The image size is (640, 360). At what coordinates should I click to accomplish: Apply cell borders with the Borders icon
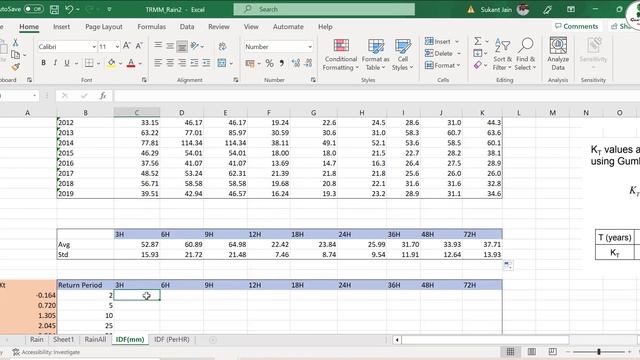(89, 63)
